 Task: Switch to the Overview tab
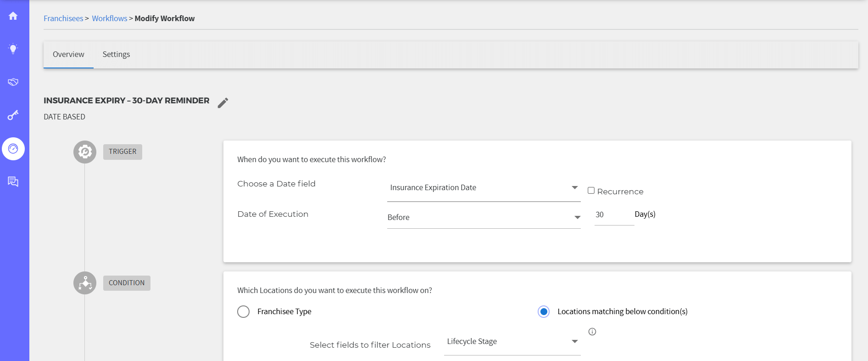point(68,55)
